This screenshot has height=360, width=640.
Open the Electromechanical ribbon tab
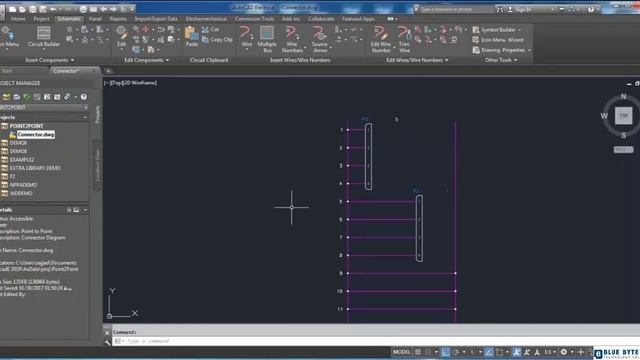206,19
